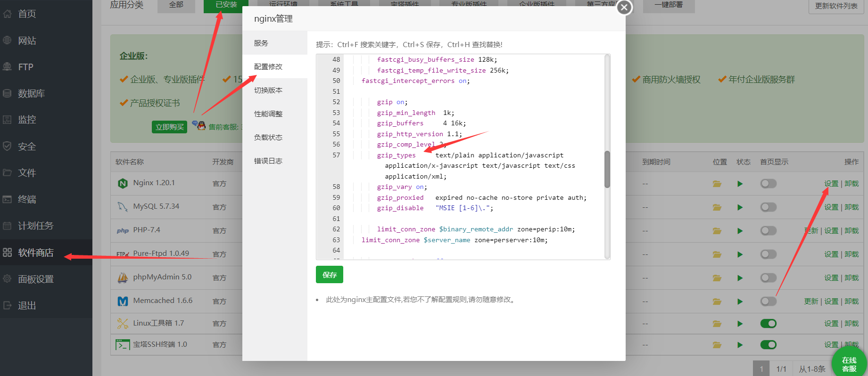Close the nginx管理 dialog
Image resolution: width=868 pixels, height=376 pixels.
(x=624, y=7)
